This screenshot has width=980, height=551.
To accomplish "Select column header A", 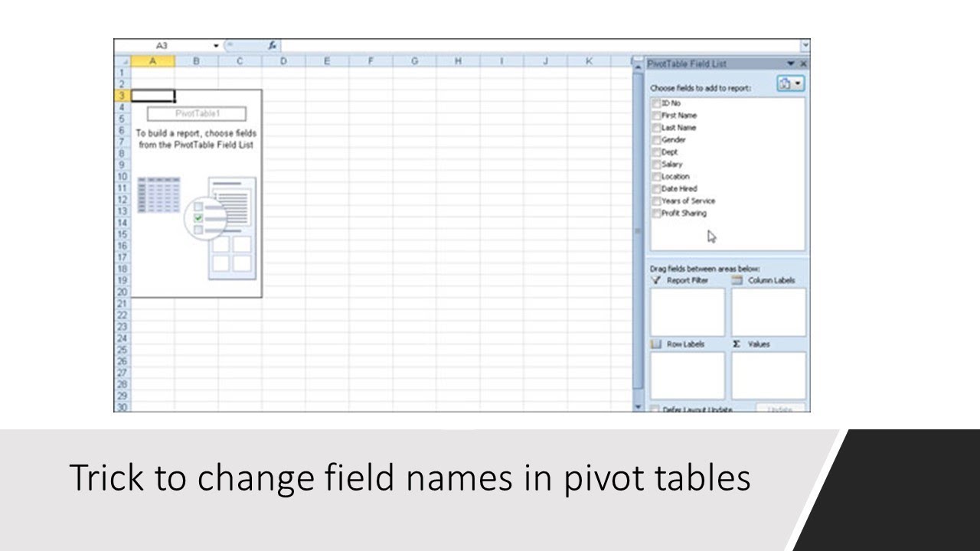I will pos(152,61).
